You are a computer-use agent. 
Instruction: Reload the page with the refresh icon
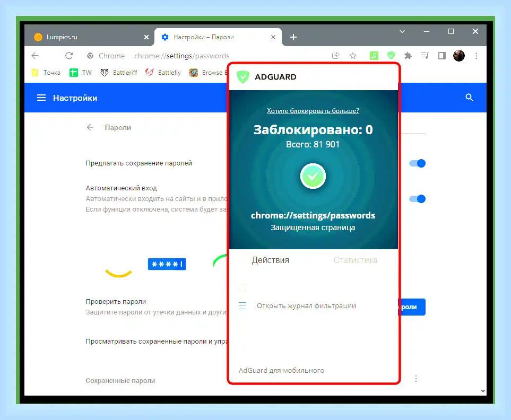coord(69,56)
